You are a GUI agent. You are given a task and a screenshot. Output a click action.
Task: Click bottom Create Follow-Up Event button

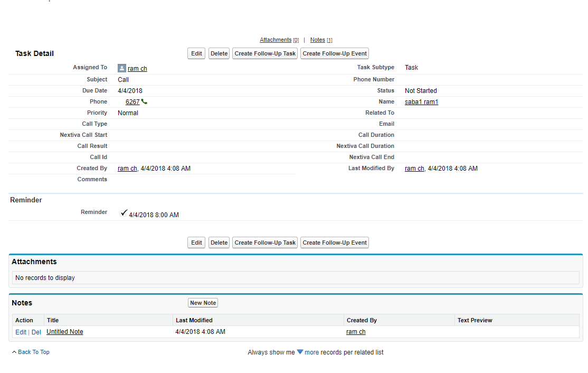click(335, 243)
